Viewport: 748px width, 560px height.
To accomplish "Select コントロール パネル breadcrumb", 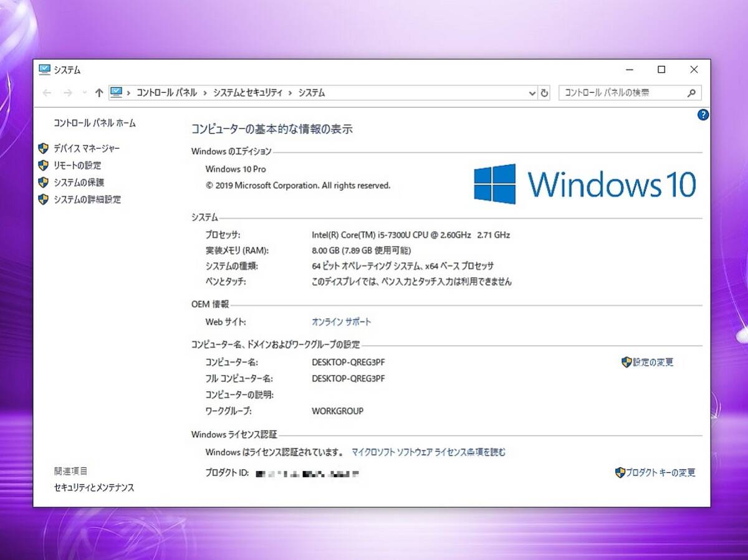I will [166, 93].
